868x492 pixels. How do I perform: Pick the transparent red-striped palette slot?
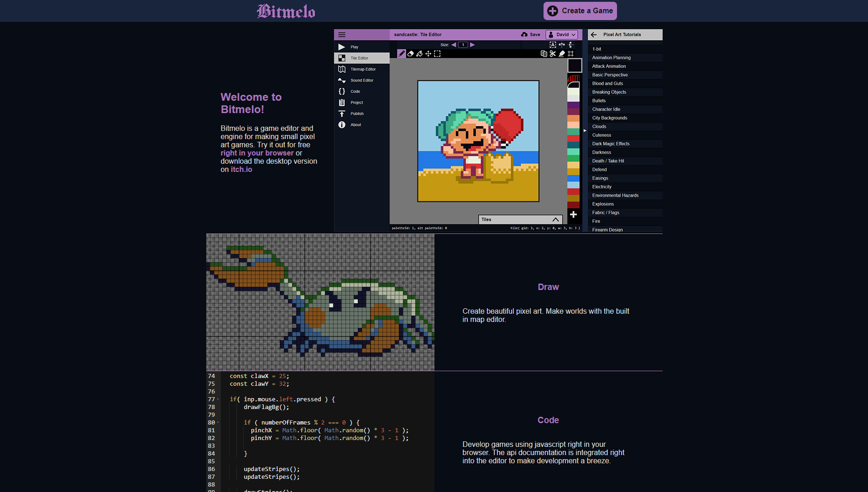click(574, 78)
